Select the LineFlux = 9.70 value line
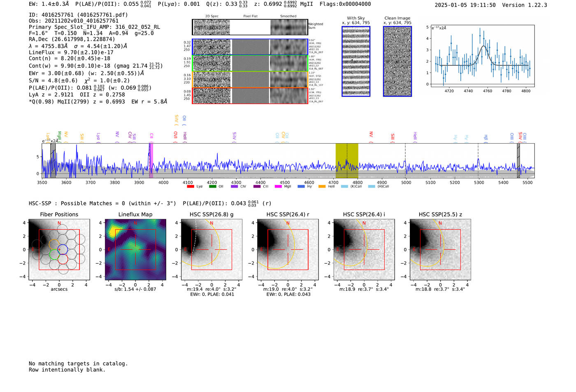576x392 pixels. coord(71,52)
